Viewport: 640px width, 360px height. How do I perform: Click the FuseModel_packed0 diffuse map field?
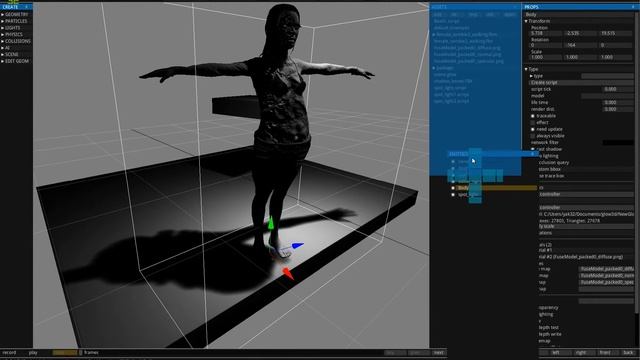point(607,269)
